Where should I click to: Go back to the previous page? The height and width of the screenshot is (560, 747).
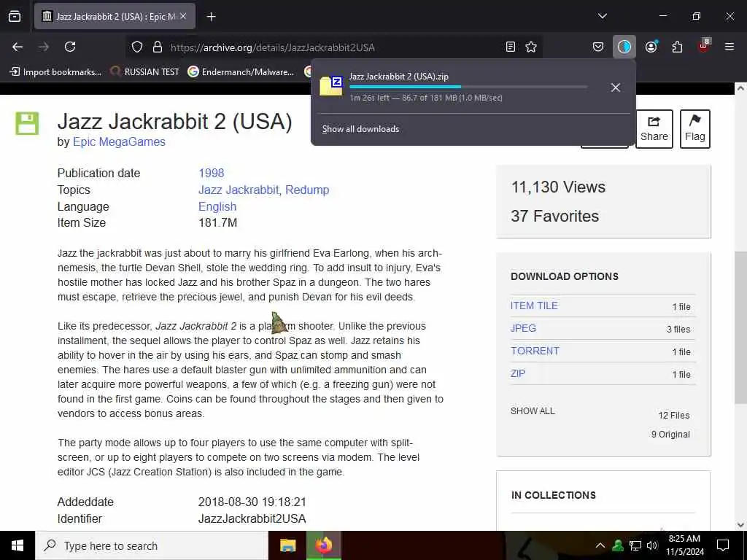(18, 47)
